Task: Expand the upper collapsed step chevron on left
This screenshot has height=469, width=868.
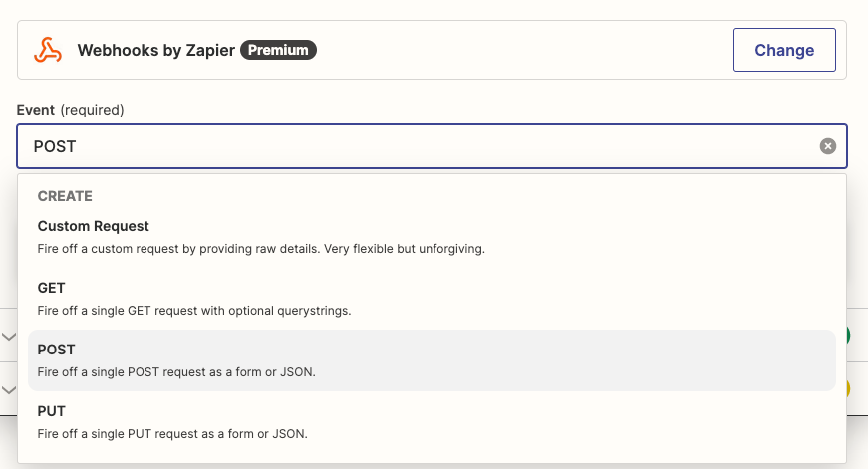Action: pos(9,337)
